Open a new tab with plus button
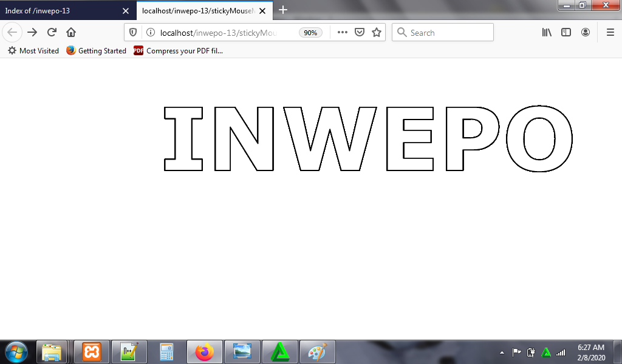 (283, 10)
